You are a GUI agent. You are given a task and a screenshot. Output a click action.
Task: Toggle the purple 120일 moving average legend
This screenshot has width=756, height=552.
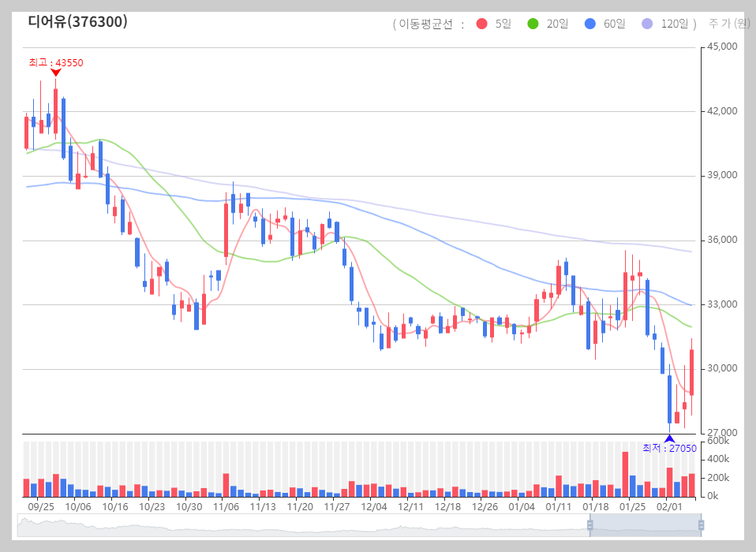point(665,24)
